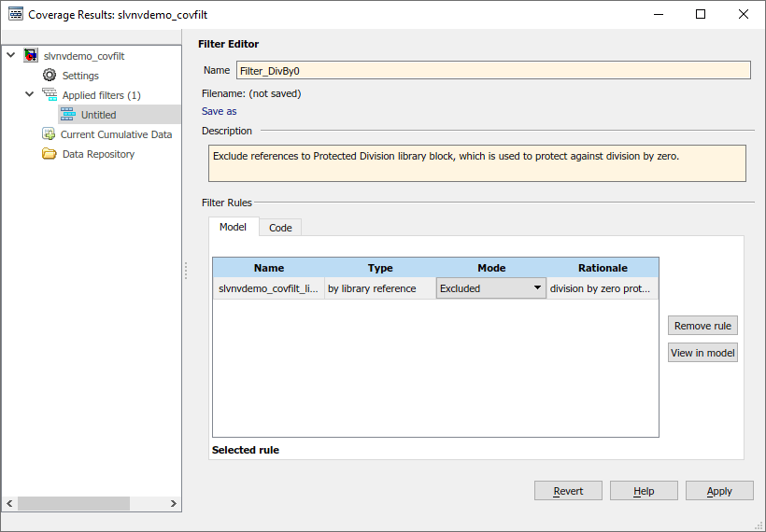Click the tree horizontal scrollbar thumb
Viewport: 766px width, 532px height.
74,503
